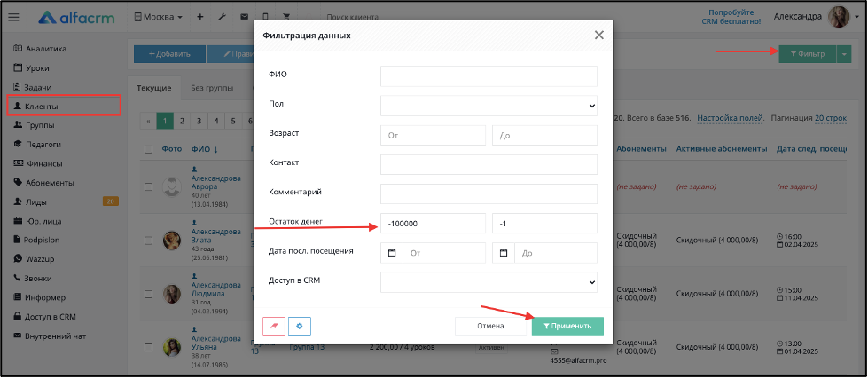Open the wrench settings icon
Image resolution: width=868 pixels, height=379 pixels.
point(222,17)
